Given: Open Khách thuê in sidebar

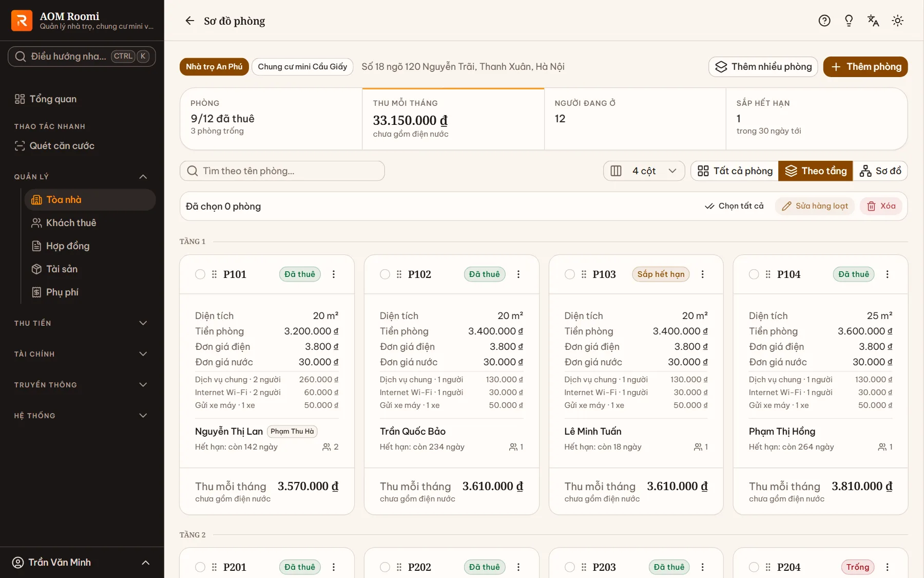Looking at the screenshot, I should point(90,223).
